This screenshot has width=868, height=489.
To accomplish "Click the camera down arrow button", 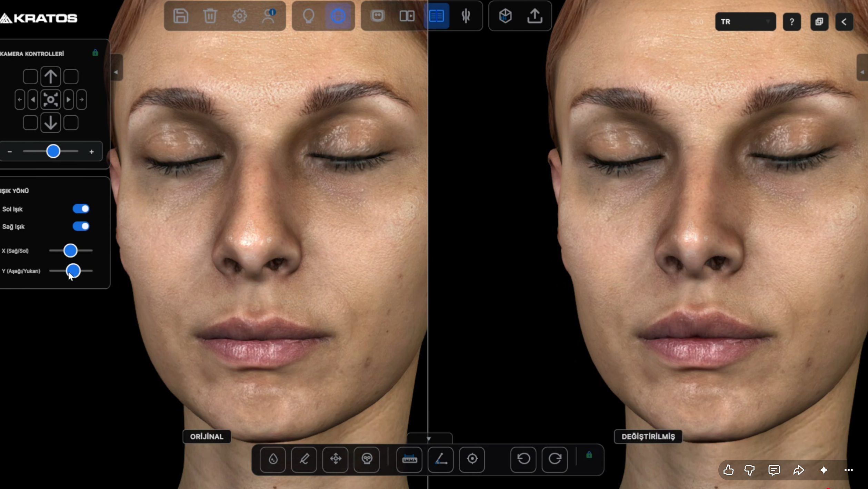I will coord(51,123).
